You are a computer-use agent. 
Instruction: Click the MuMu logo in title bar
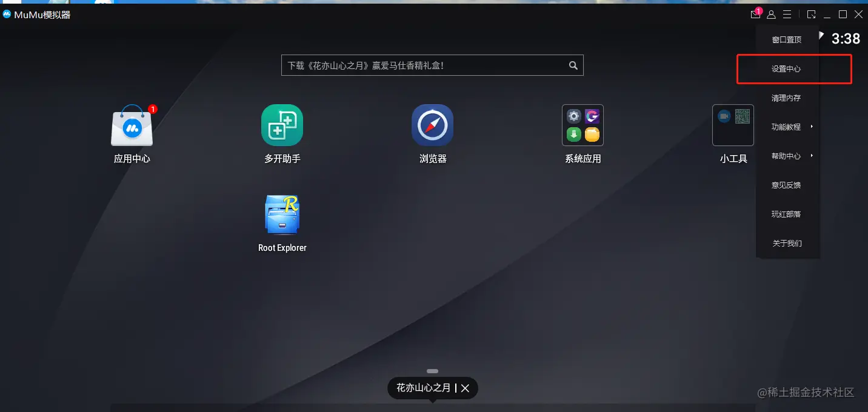(x=7, y=14)
